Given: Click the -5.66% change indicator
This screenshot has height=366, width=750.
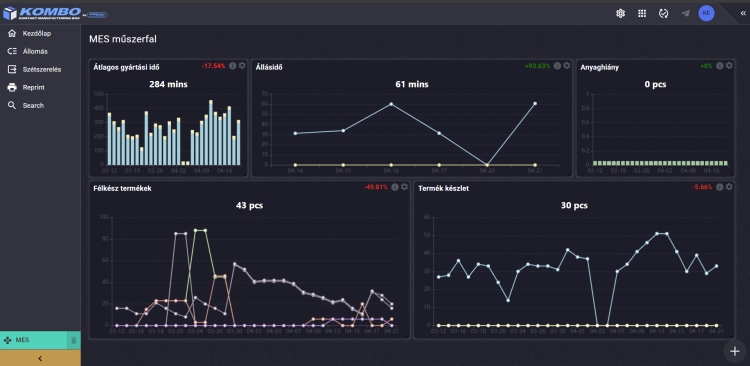Looking at the screenshot, I should coord(702,187).
